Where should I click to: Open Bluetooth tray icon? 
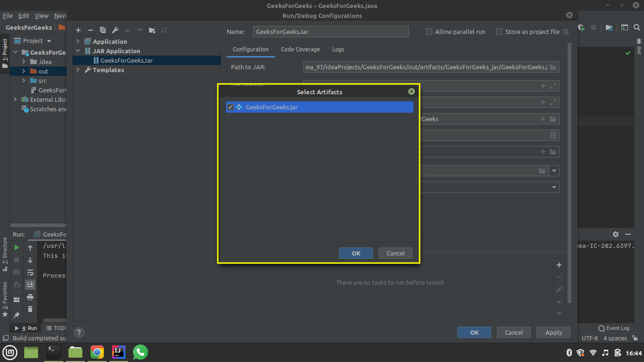tap(569, 353)
